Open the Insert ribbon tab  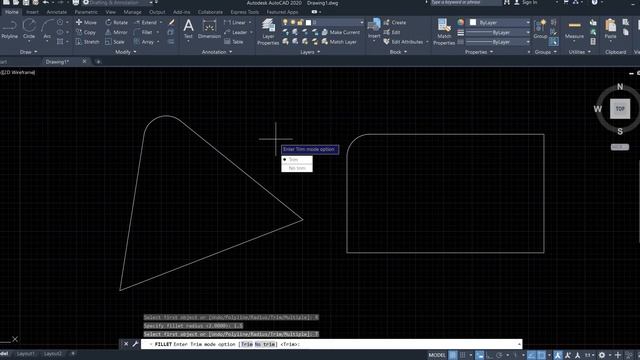32,12
